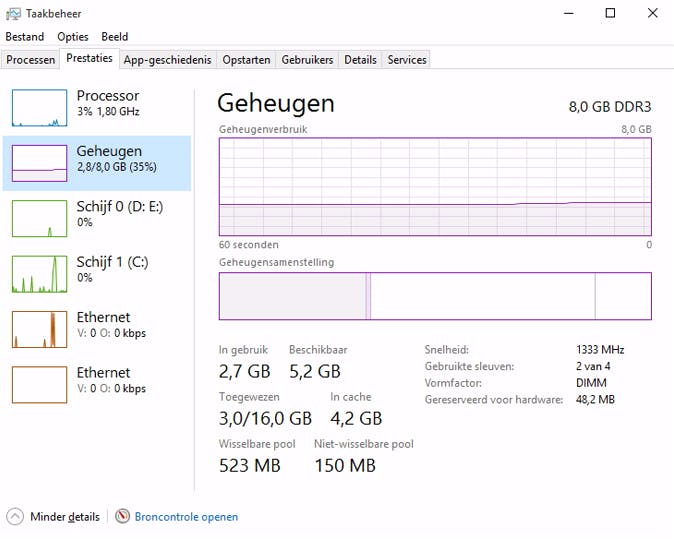674x539 pixels.
Task: Select the first Ethernet adapter graph
Action: [x=39, y=328]
